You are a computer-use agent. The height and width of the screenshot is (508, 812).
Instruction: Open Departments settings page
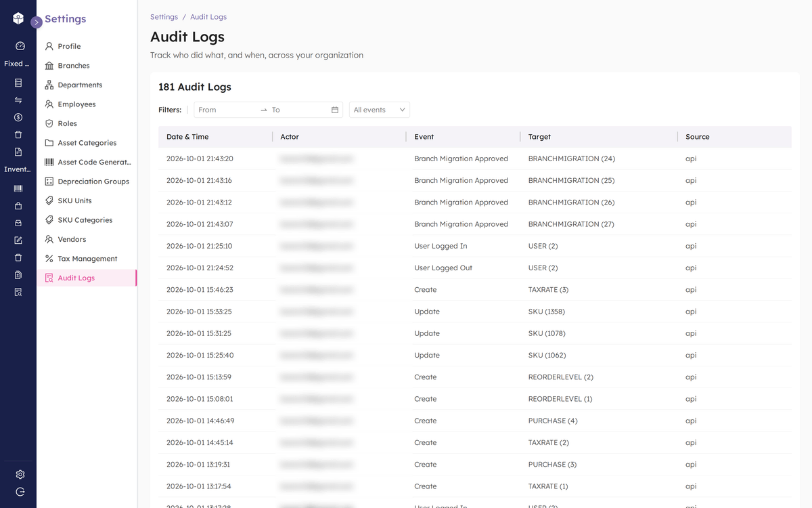click(87, 85)
